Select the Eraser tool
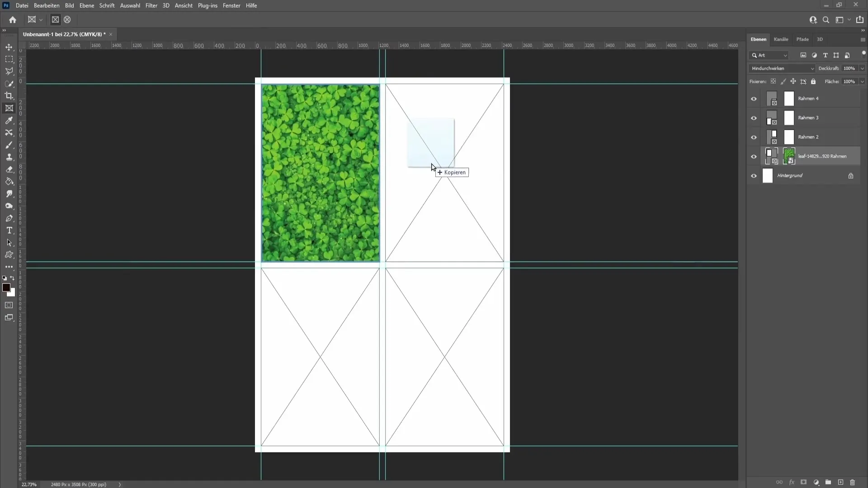 tap(9, 169)
